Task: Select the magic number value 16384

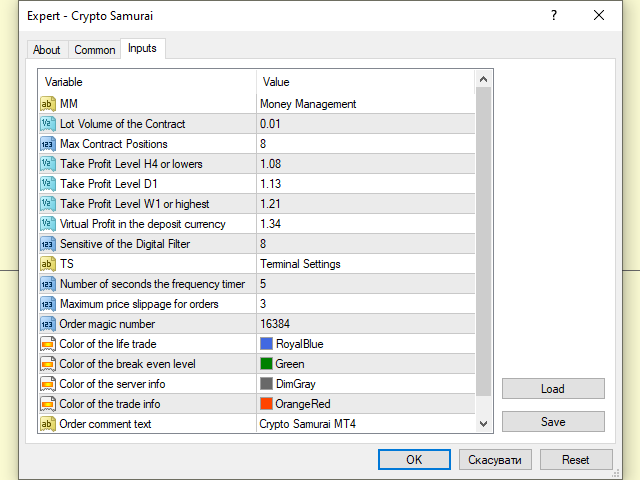Action: click(275, 324)
